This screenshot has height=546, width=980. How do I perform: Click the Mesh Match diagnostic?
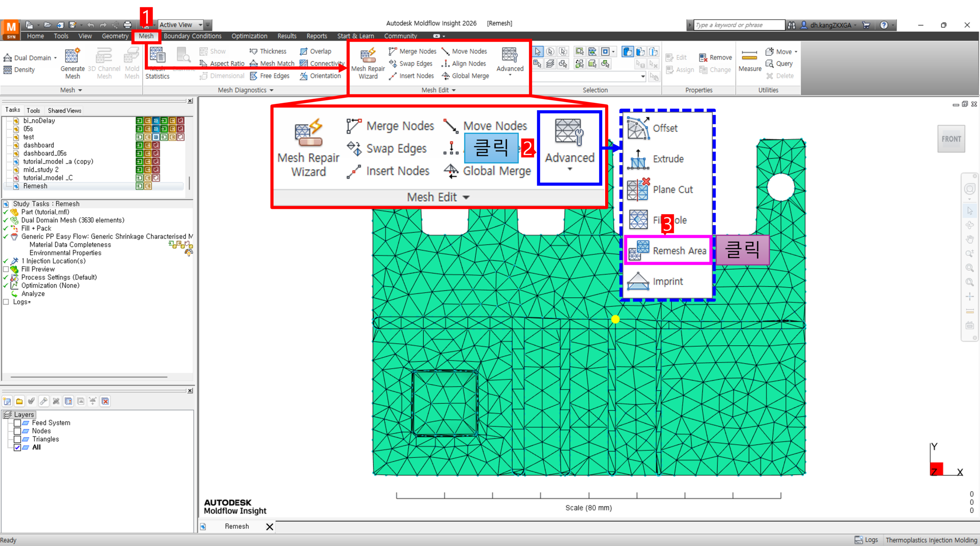click(272, 64)
